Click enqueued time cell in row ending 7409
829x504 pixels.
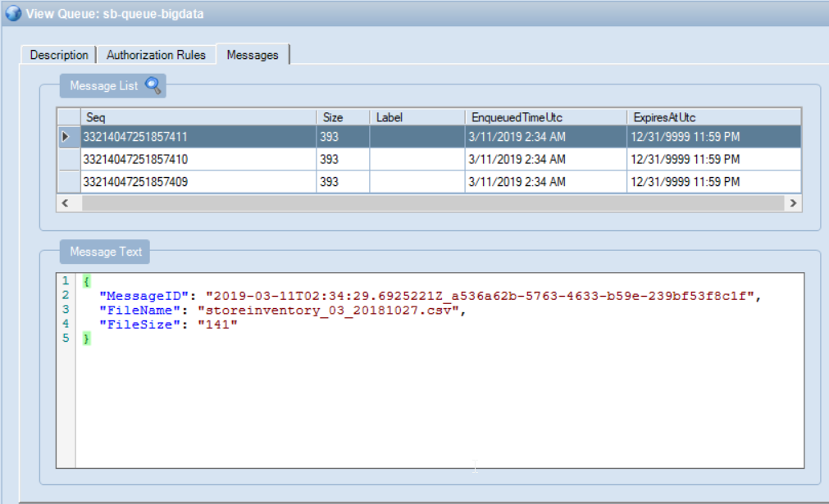[545, 182]
